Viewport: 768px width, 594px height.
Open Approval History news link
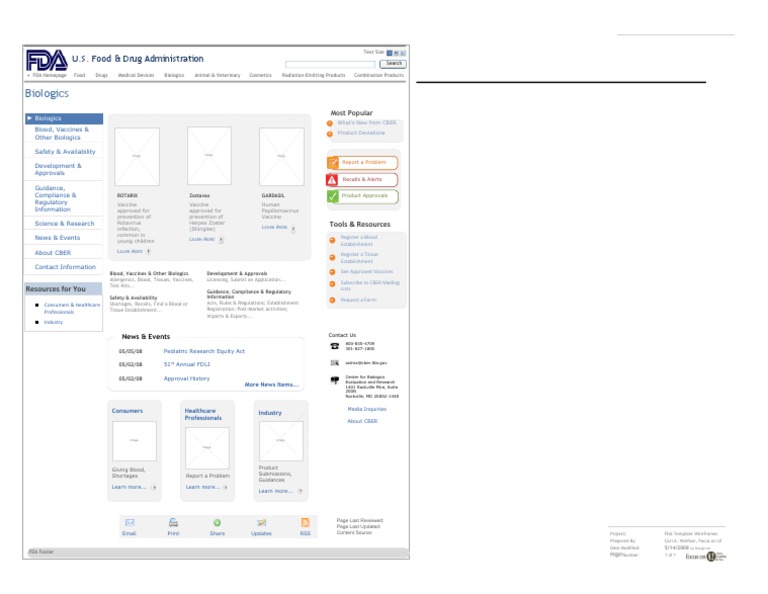[187, 379]
